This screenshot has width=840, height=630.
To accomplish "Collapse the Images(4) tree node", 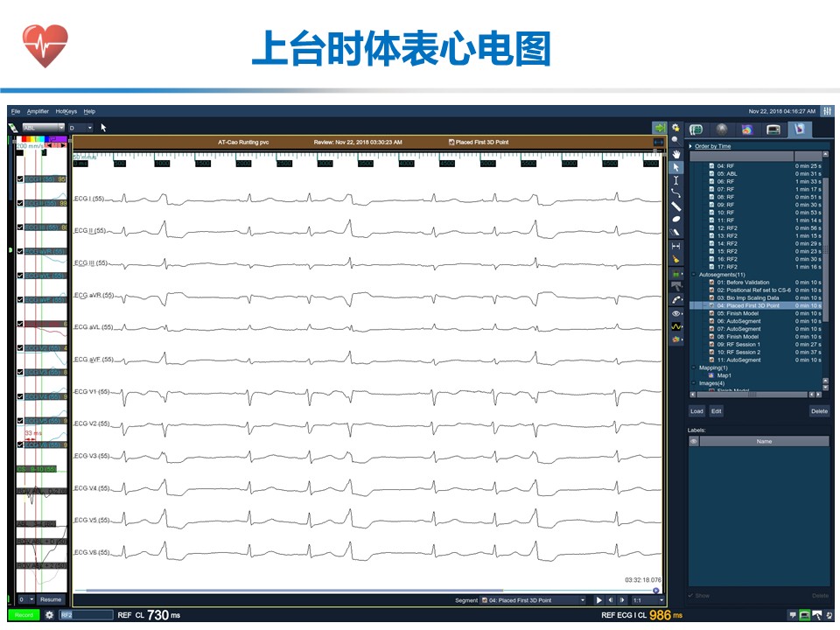I will [x=694, y=383].
